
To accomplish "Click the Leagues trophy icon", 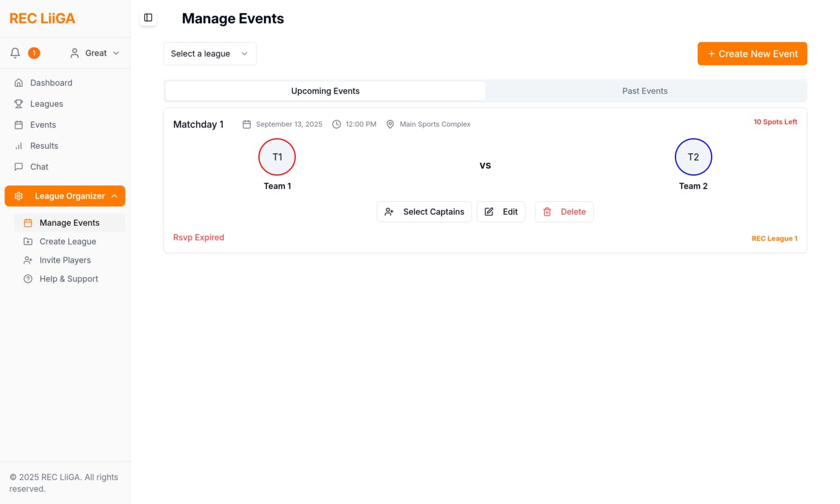I will click(19, 104).
